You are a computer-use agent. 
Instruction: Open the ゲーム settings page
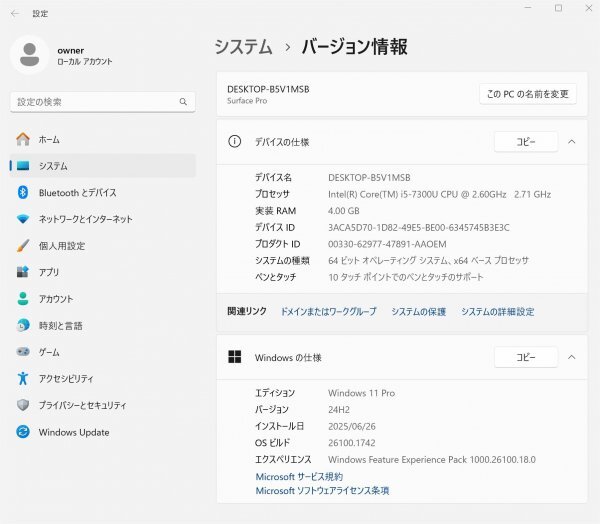pos(103,352)
